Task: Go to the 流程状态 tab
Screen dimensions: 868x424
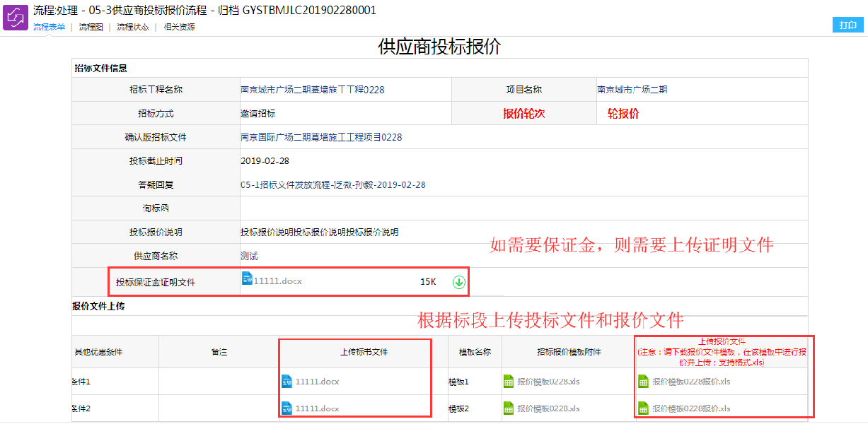Action: coord(132,27)
